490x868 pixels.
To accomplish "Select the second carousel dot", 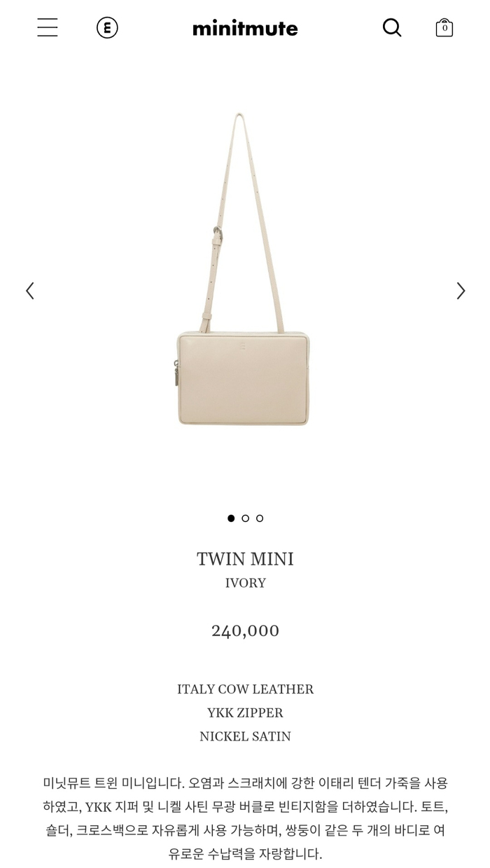I will pyautogui.click(x=245, y=518).
